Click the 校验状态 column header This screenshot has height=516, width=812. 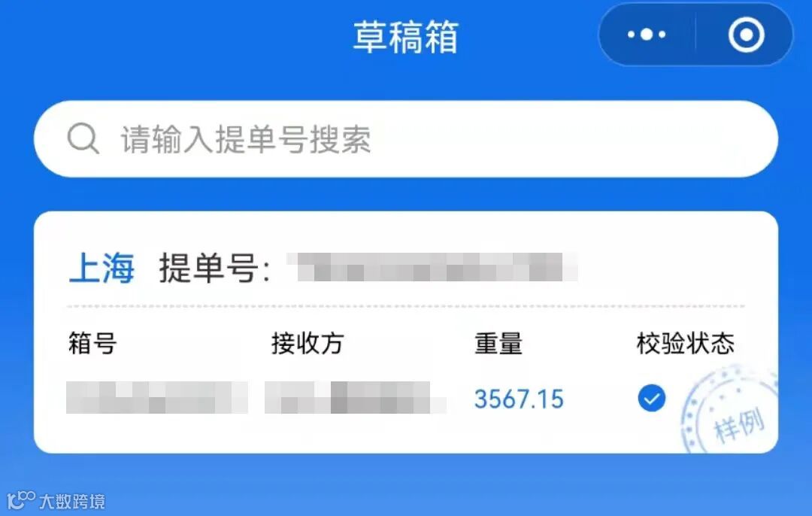tap(685, 343)
